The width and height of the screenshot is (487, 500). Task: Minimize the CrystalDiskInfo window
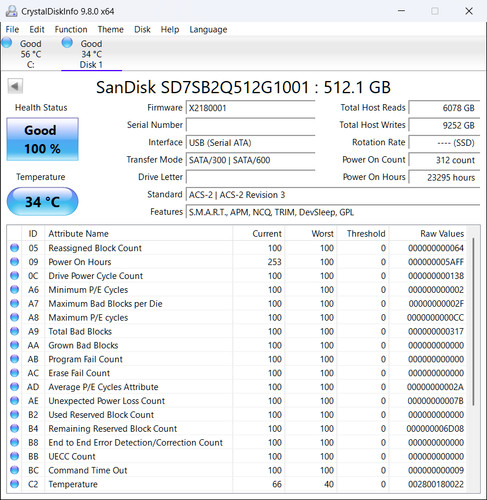[x=402, y=11]
